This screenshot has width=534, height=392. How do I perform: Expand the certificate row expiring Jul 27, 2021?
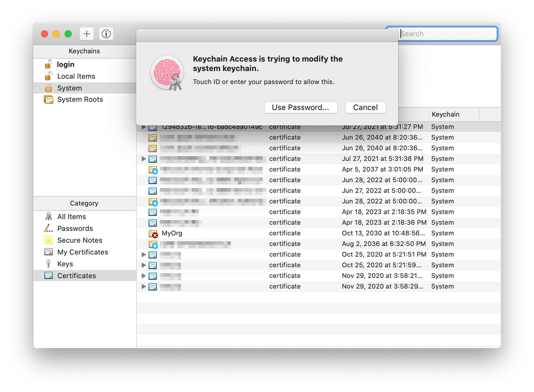coord(143,158)
